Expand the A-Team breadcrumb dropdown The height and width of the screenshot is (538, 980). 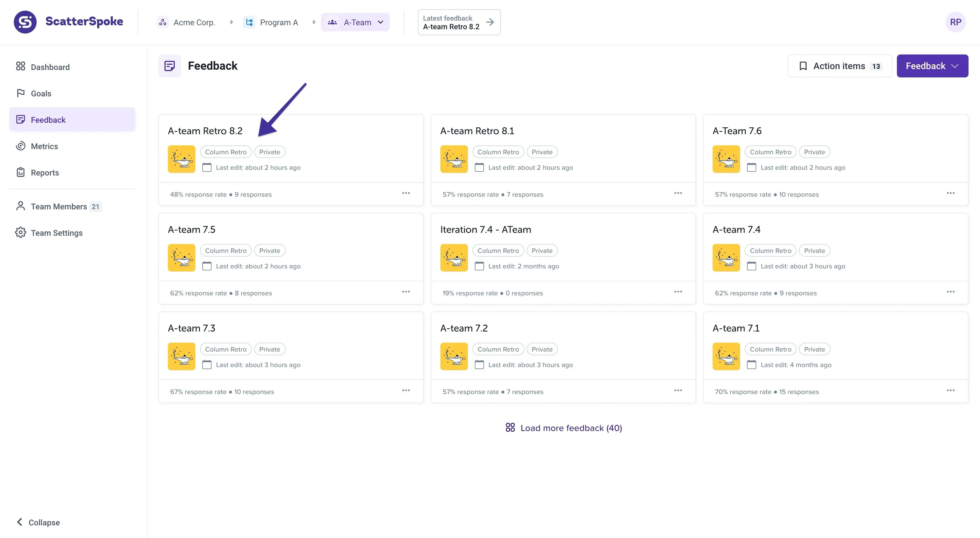click(381, 22)
